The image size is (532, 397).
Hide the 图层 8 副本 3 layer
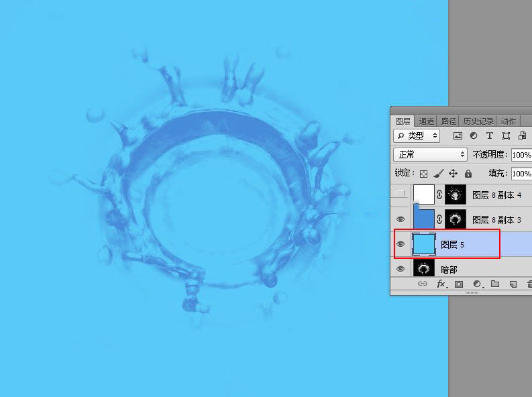pos(401,219)
